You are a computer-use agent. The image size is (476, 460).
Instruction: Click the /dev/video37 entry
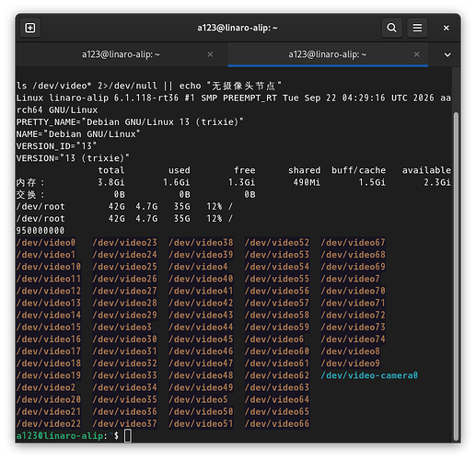click(125, 424)
